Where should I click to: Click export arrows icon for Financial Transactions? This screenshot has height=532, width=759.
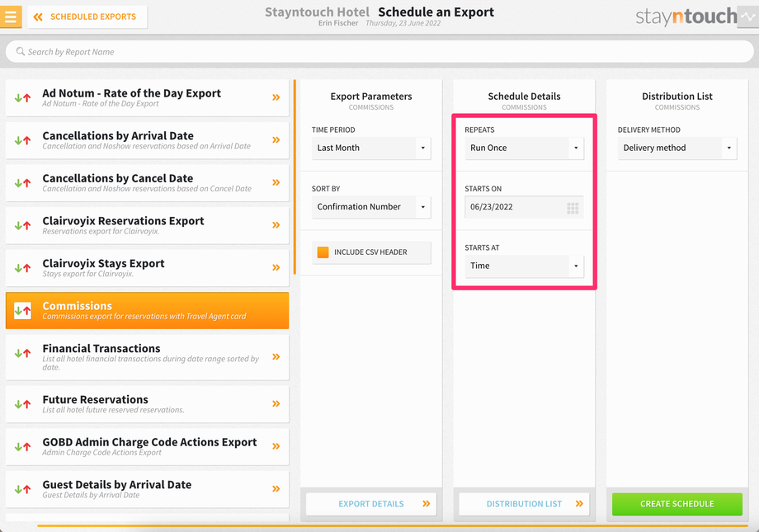tap(22, 353)
